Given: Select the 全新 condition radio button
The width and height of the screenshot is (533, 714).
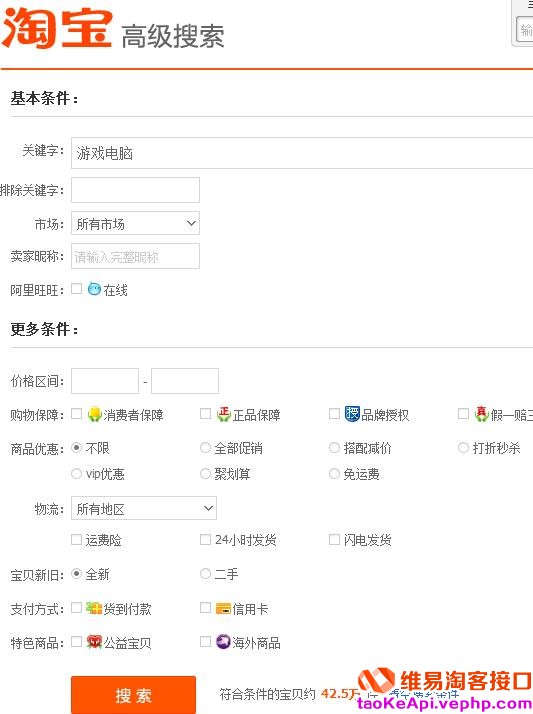Looking at the screenshot, I should pyautogui.click(x=76, y=574).
